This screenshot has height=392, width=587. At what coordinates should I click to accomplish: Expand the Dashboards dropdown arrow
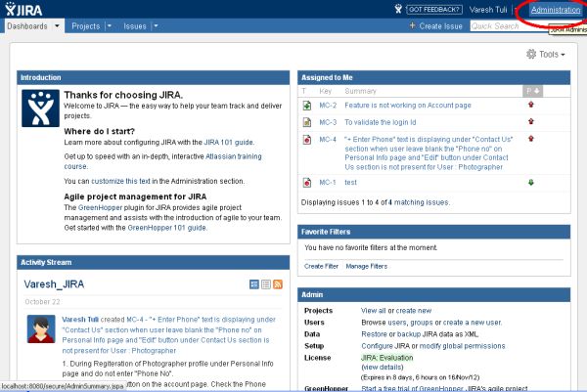(x=57, y=26)
